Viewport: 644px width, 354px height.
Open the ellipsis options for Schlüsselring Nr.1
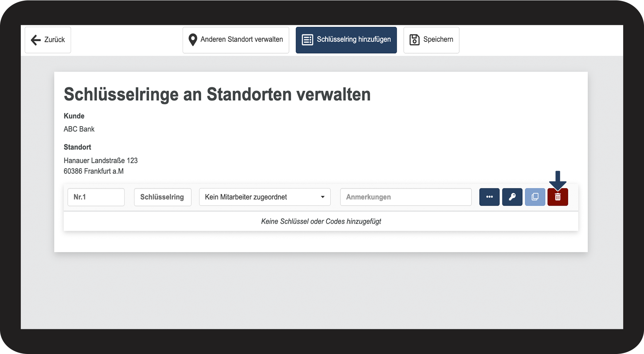(489, 197)
